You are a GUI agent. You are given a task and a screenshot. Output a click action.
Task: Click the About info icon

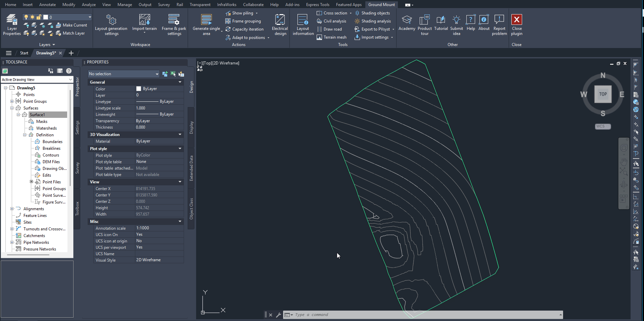point(484,19)
